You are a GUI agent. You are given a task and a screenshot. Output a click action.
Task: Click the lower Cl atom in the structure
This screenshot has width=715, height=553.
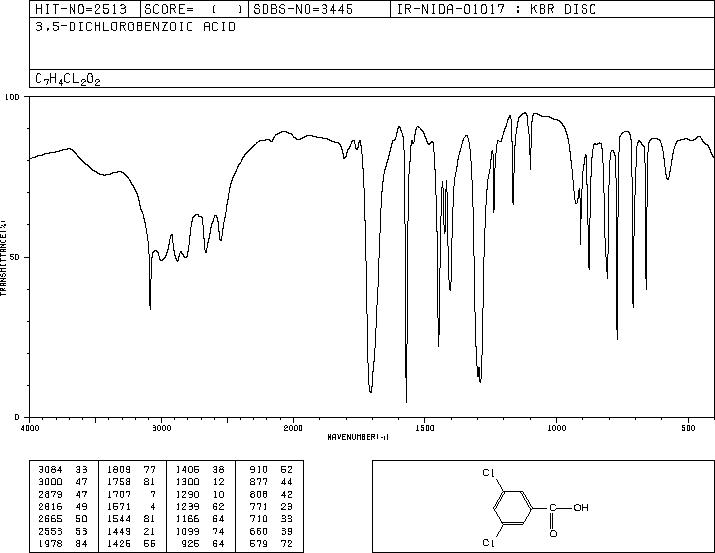coord(488,543)
